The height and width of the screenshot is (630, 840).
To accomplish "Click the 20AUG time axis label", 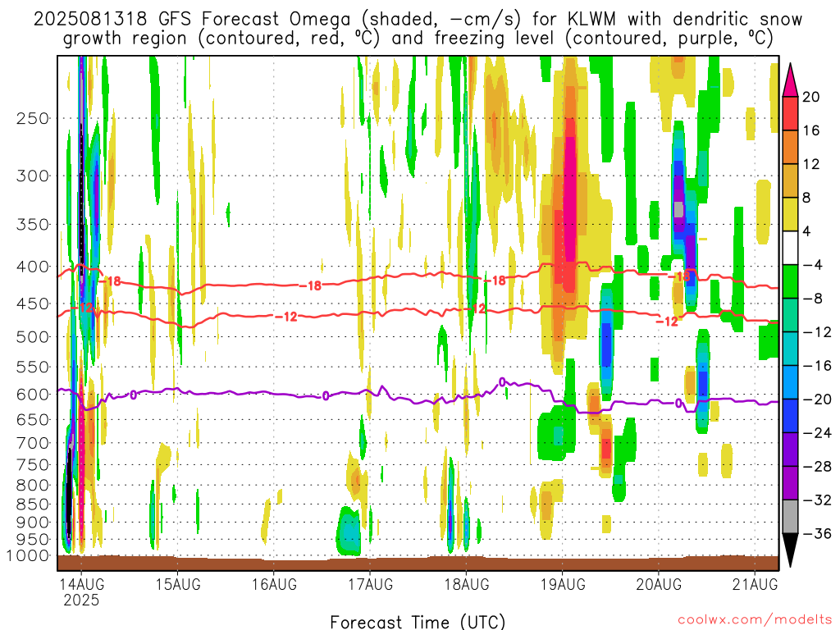I will pyautogui.click(x=659, y=584).
